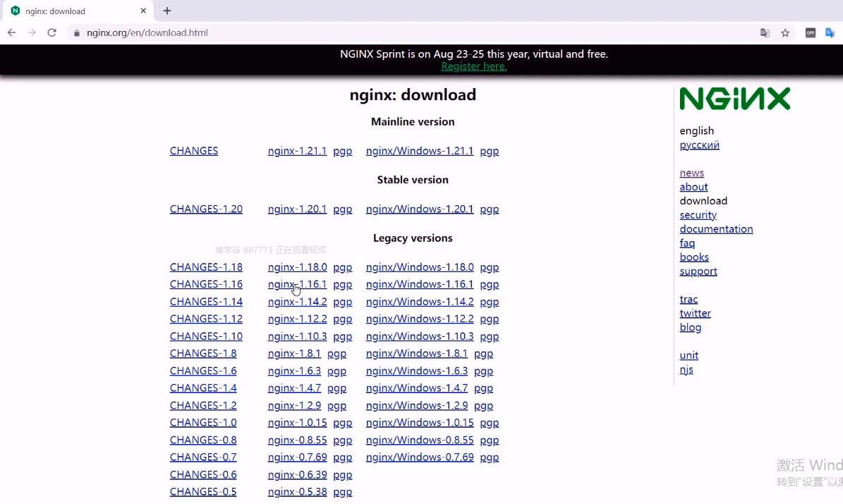
Task: Download nginx-1.10.3
Action: click(x=297, y=336)
